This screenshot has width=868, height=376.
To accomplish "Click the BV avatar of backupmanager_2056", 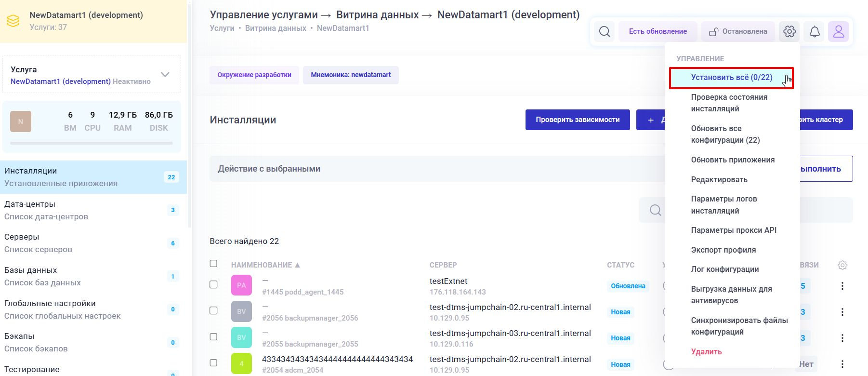I will 241,311.
